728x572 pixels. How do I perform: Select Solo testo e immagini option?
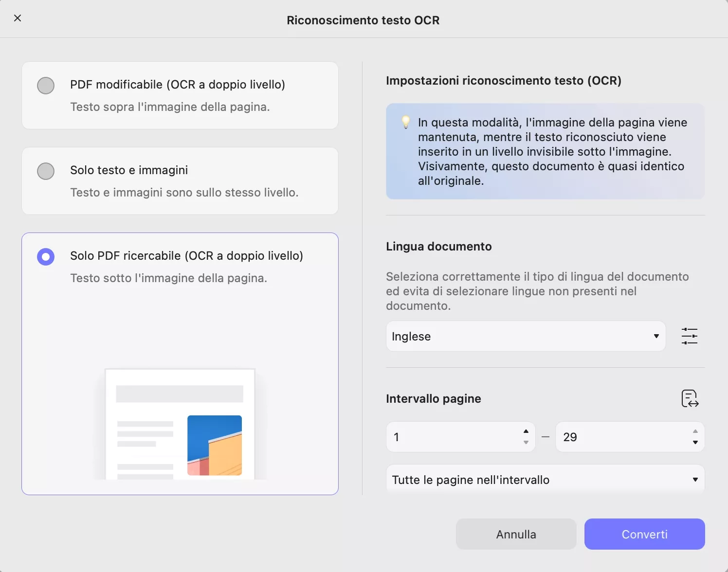[x=45, y=171]
